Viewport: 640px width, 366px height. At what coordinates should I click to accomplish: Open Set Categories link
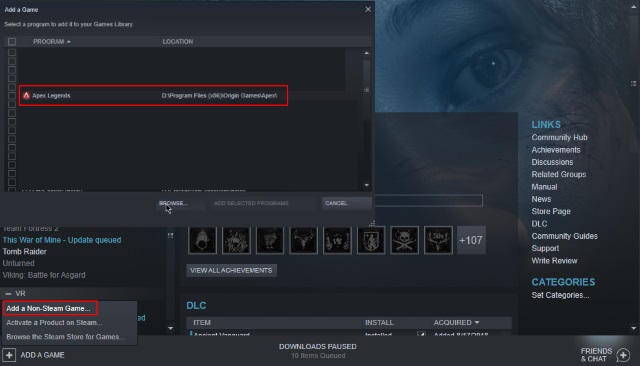point(560,295)
